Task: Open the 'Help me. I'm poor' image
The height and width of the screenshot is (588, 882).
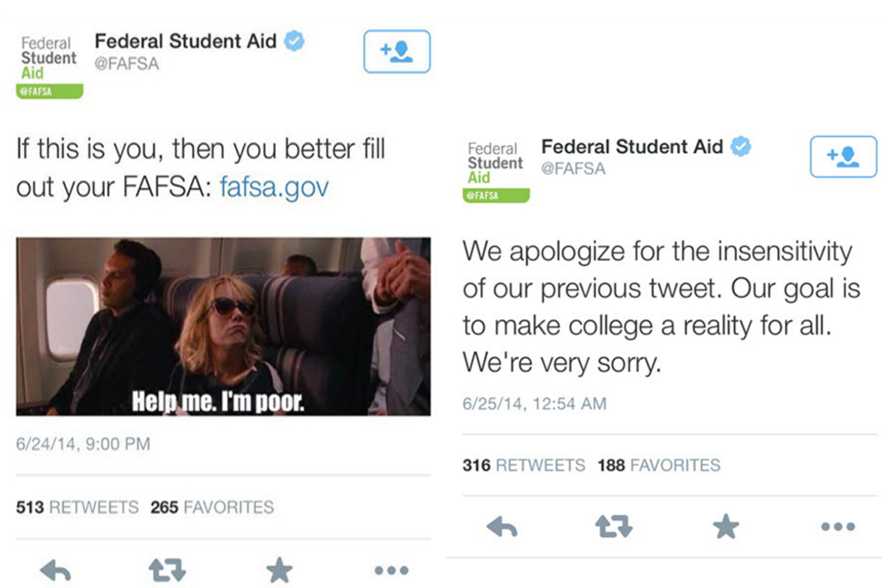Action: 223,326
